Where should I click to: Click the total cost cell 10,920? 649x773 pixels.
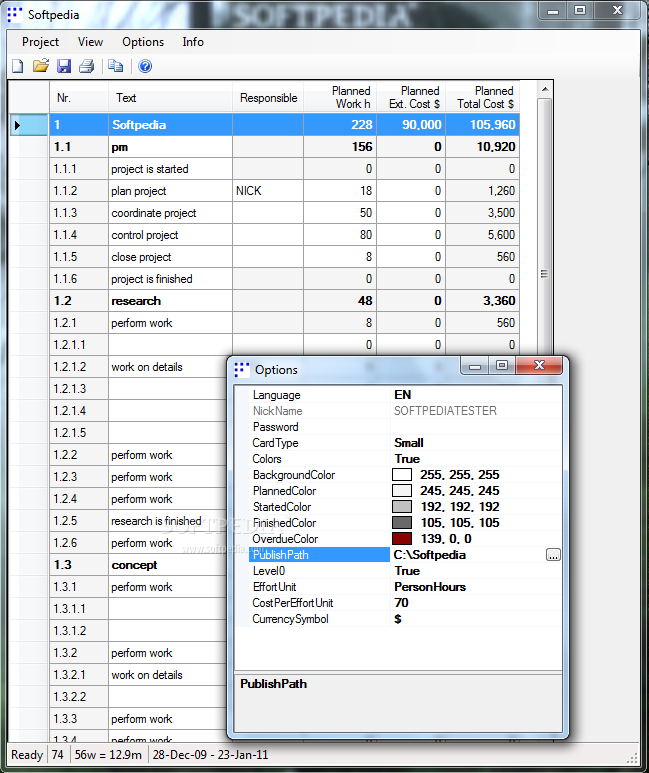tap(483, 147)
